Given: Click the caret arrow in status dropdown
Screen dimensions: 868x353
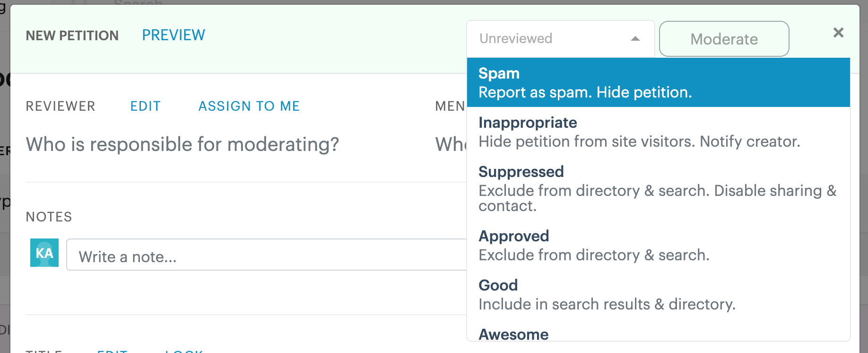Looking at the screenshot, I should pyautogui.click(x=635, y=39).
